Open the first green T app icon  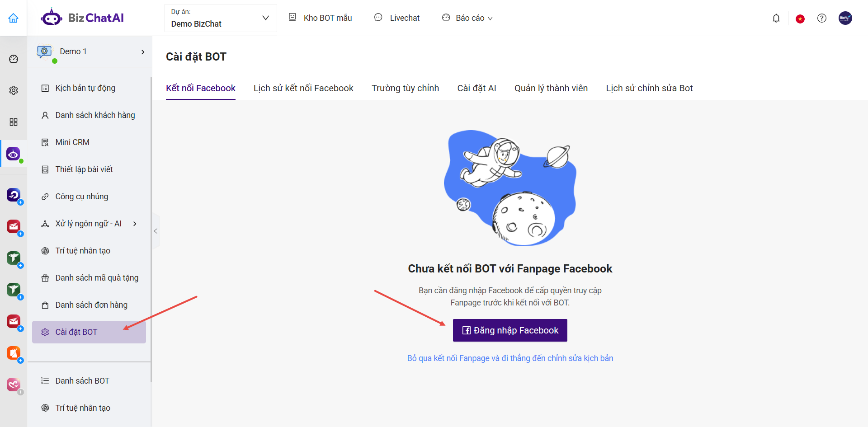click(x=14, y=258)
